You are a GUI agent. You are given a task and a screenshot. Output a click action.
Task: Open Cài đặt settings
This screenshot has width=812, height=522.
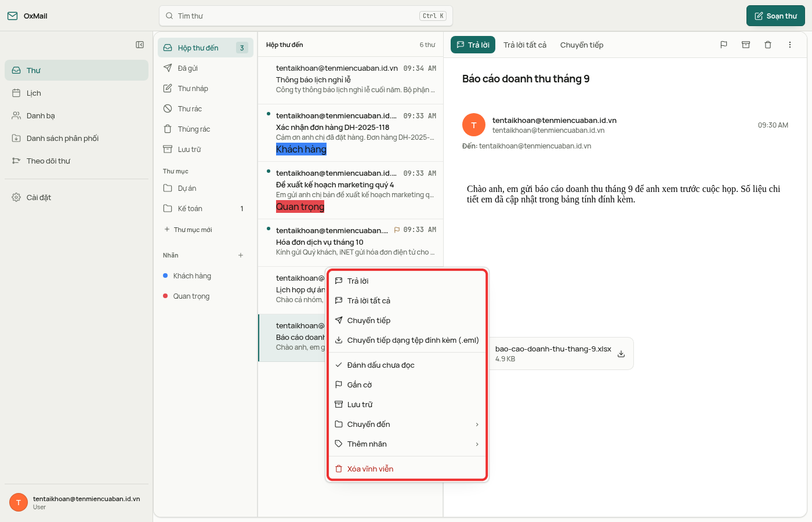coord(77,197)
